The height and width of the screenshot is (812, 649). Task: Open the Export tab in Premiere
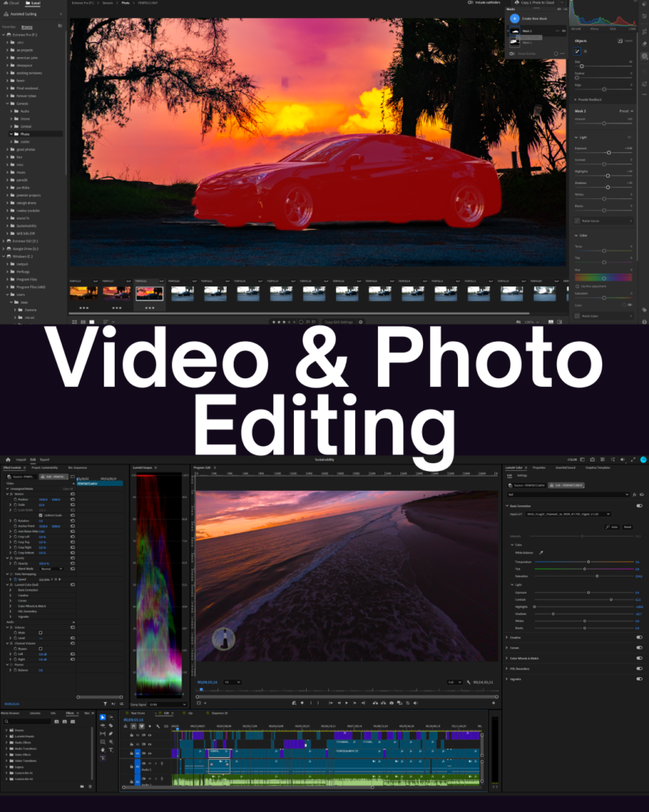click(x=44, y=459)
